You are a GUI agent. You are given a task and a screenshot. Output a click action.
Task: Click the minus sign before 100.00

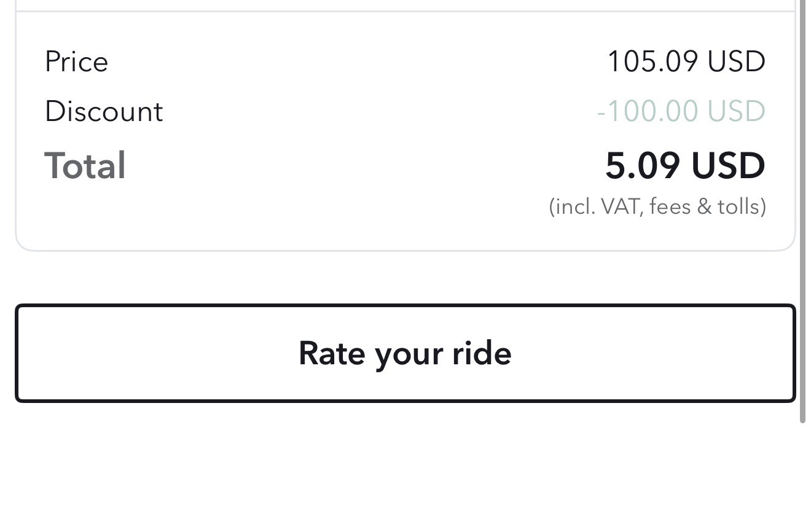(x=600, y=112)
